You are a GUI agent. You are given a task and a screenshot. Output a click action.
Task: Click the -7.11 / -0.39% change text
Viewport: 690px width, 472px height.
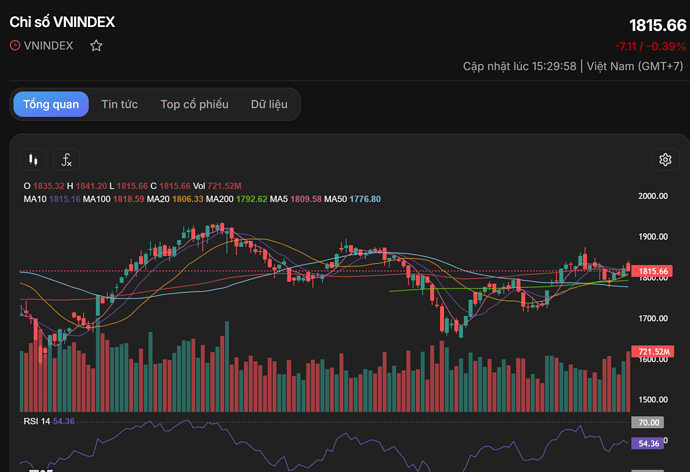click(x=650, y=46)
